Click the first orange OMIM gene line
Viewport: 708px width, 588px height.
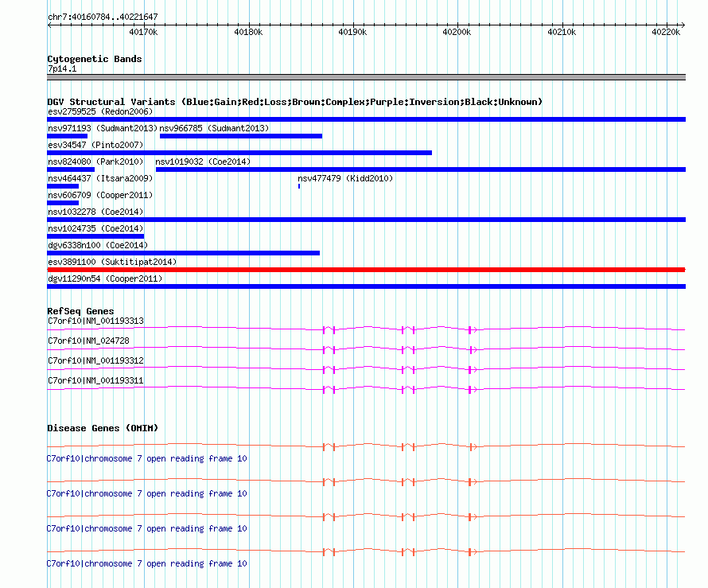click(x=366, y=446)
